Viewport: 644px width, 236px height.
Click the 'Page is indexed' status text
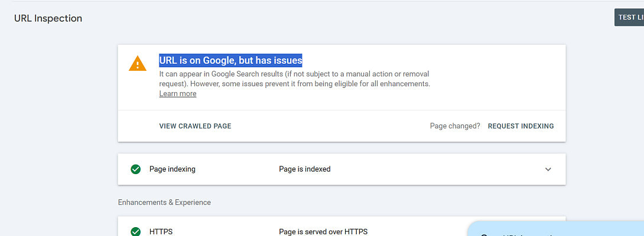(x=304, y=169)
